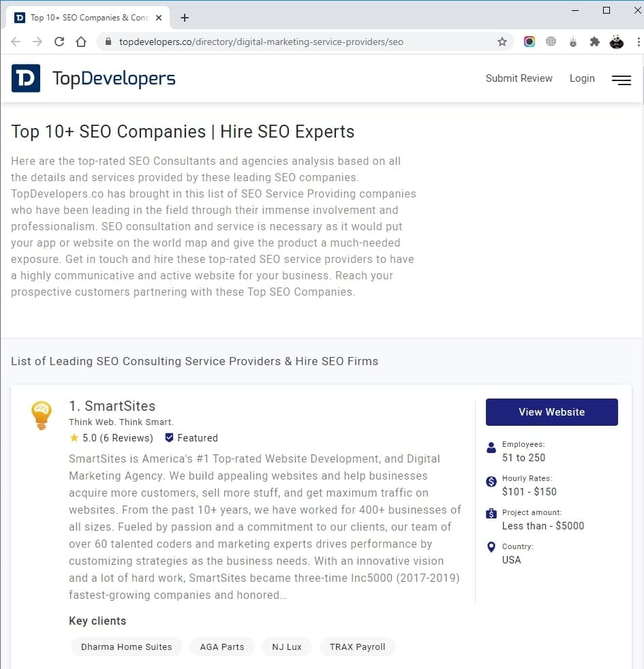Screen dimensions: 644x669
Task: Go to browser home page
Action: pos(81,42)
